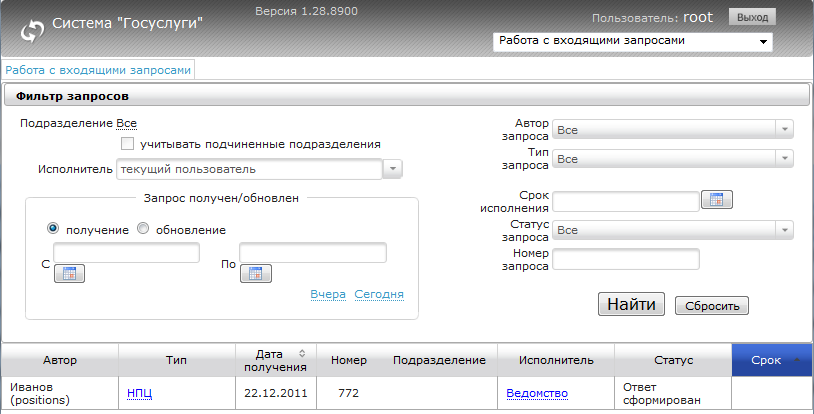Click the Статус column header
This screenshot has width=814, height=414.
click(x=673, y=360)
